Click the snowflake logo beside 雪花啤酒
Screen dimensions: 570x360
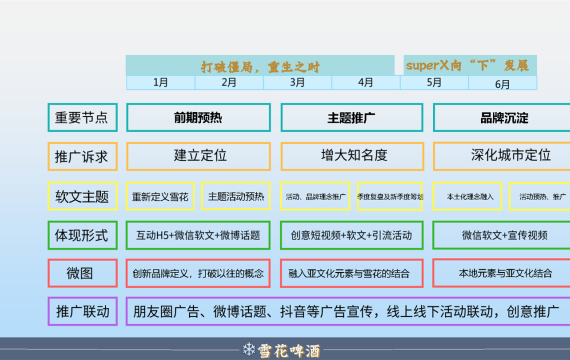tap(249, 349)
